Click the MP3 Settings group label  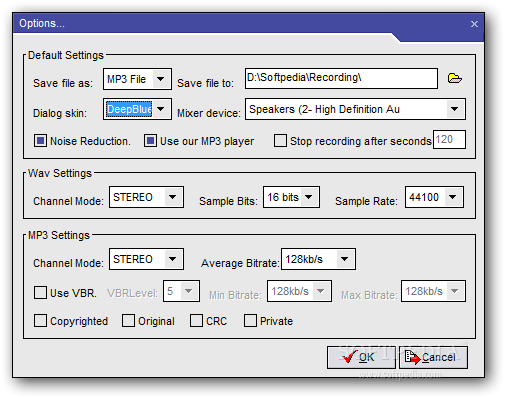pyautogui.click(x=59, y=235)
